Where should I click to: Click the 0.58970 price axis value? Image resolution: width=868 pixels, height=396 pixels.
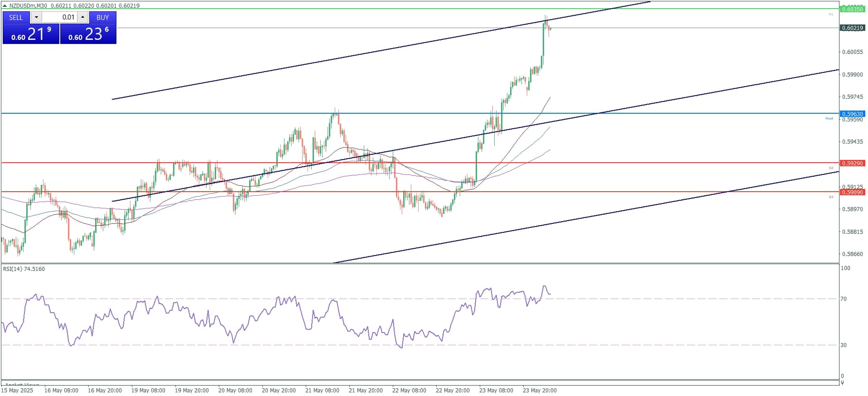852,209
